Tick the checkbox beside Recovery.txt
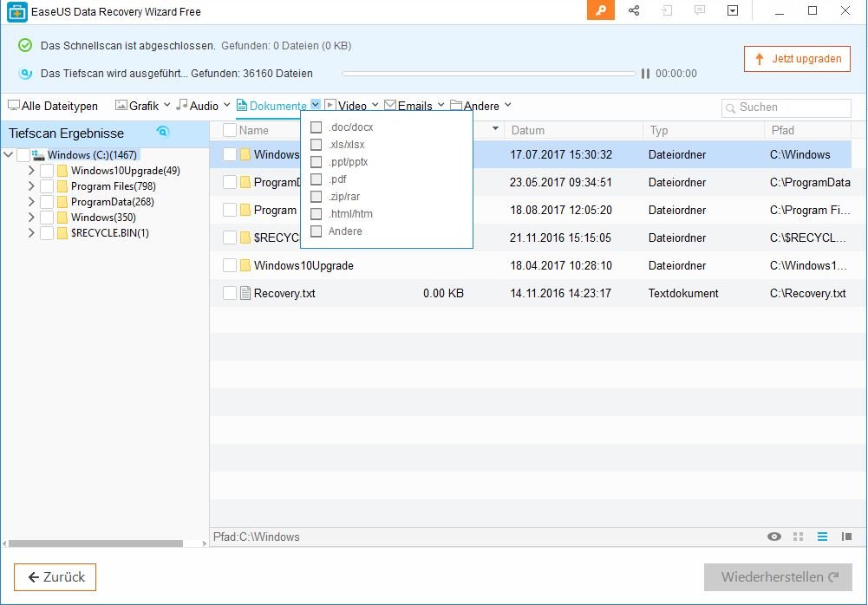Viewport: 868px width, 605px height. click(230, 294)
